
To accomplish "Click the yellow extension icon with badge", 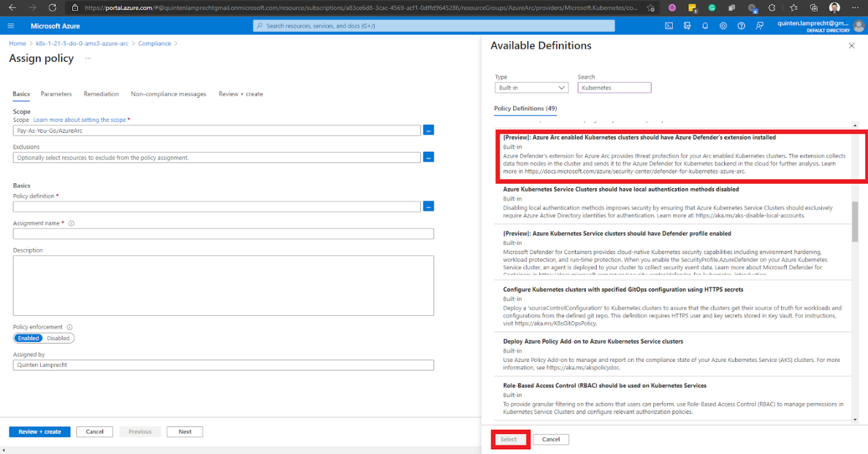I will (x=692, y=8).
